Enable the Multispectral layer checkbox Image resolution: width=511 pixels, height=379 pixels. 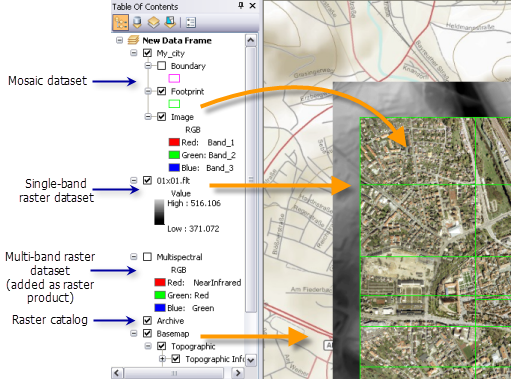click(147, 257)
